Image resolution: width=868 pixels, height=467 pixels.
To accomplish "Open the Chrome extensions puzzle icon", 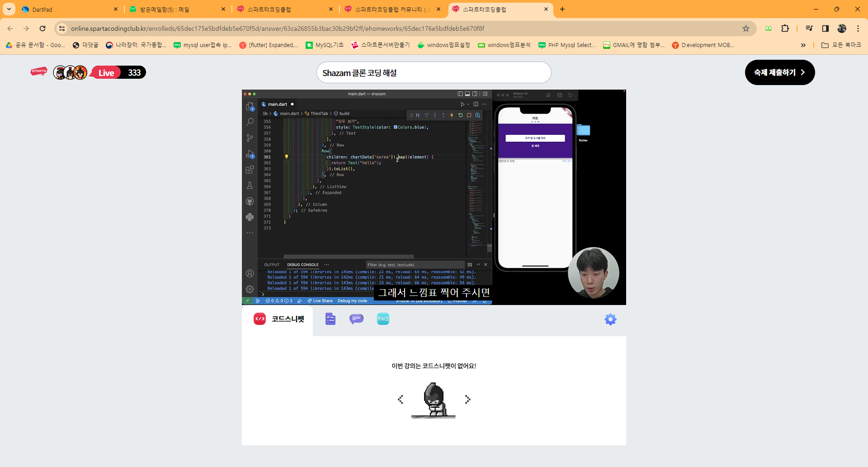I will [785, 29].
